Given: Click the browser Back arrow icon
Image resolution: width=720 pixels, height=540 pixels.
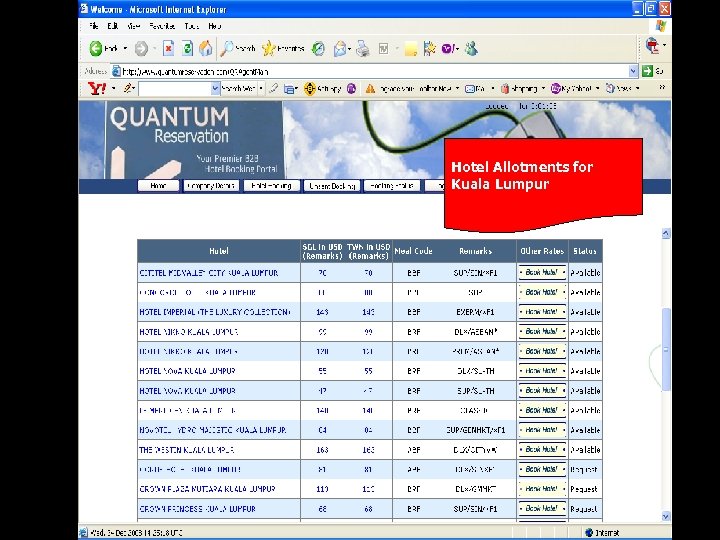Looking at the screenshot, I should (x=96, y=48).
